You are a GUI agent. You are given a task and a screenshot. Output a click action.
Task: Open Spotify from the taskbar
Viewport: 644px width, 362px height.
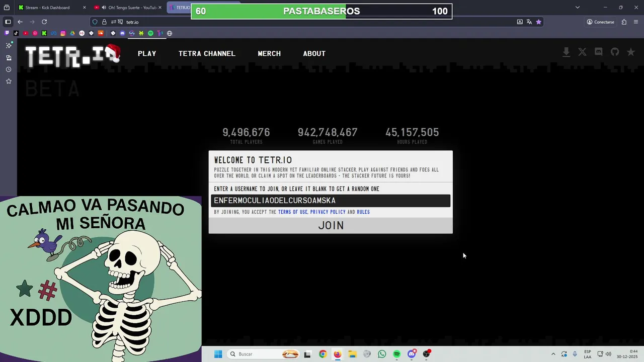point(396,354)
